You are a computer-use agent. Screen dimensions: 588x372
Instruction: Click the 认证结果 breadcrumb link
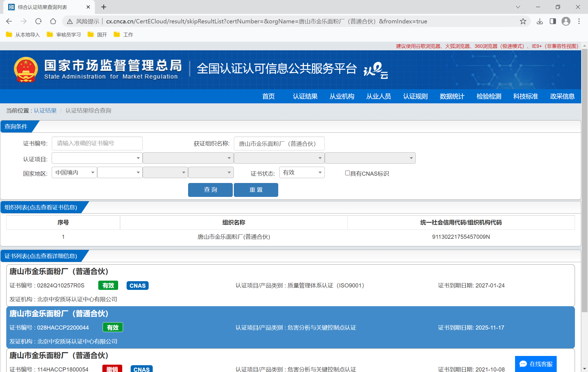(x=45, y=110)
